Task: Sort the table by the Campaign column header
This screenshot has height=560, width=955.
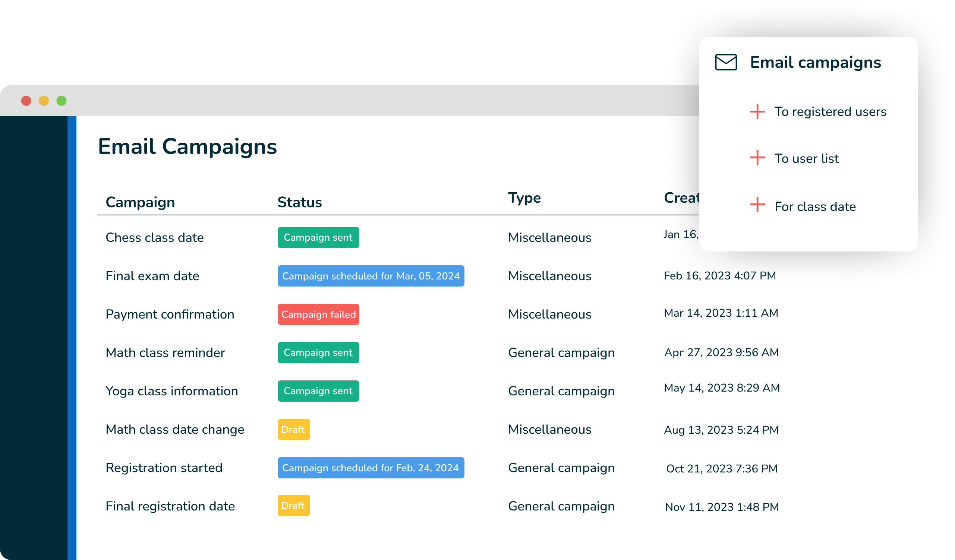Action: (x=140, y=202)
